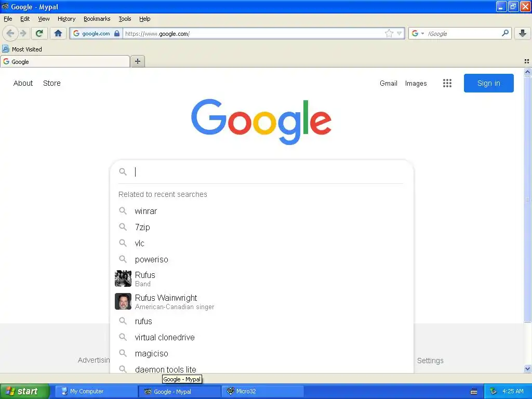The image size is (532, 399).
Task: Open the Edit menu
Action: [25, 19]
